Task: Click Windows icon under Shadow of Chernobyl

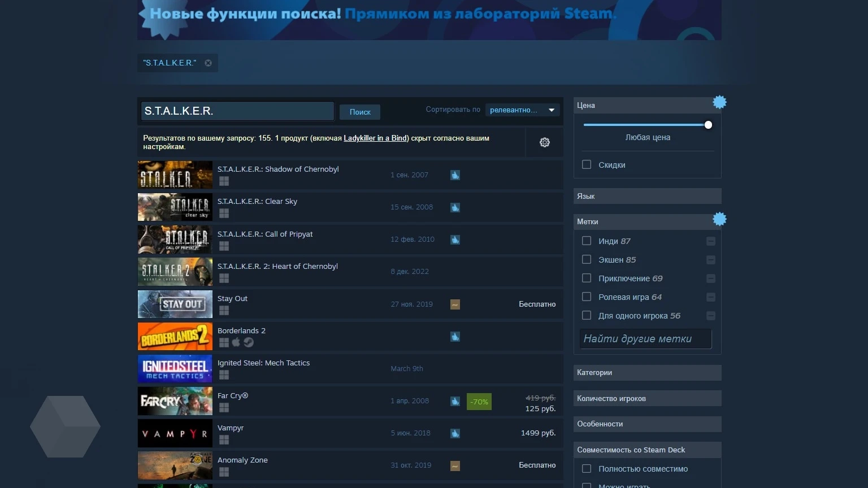Action: 224,181
